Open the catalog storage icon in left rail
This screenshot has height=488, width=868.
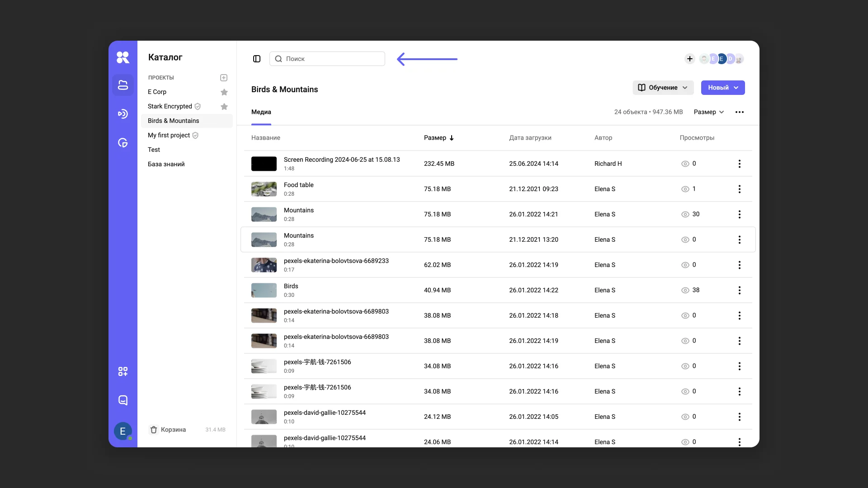[x=123, y=85]
